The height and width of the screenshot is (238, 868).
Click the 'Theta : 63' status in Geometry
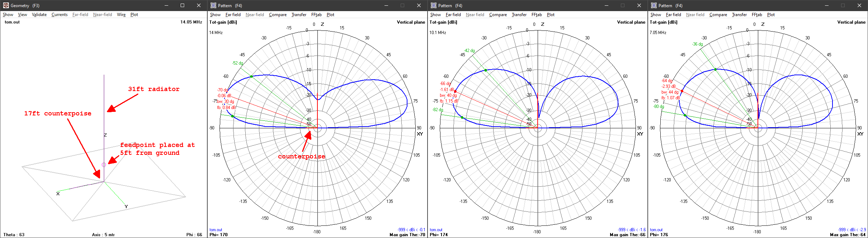click(14, 235)
